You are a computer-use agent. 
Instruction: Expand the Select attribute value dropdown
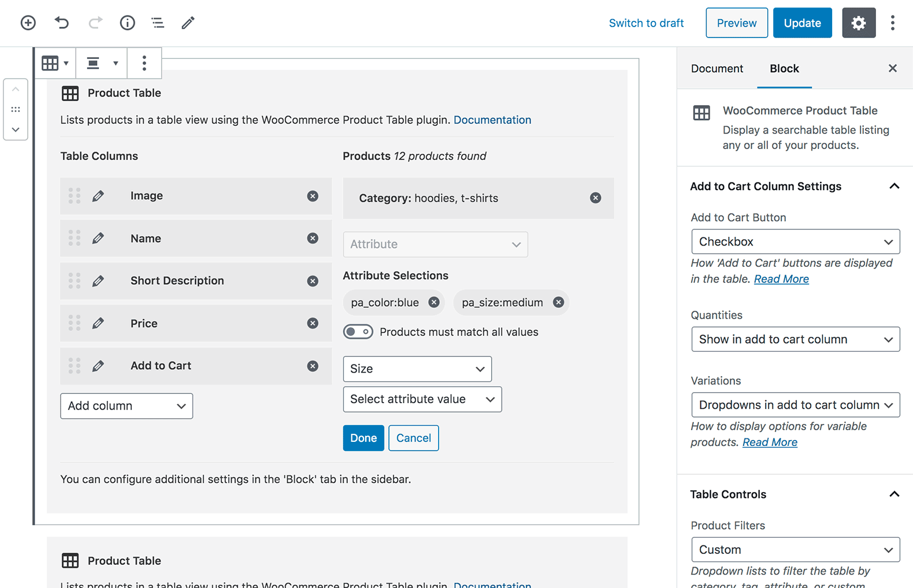pyautogui.click(x=422, y=400)
